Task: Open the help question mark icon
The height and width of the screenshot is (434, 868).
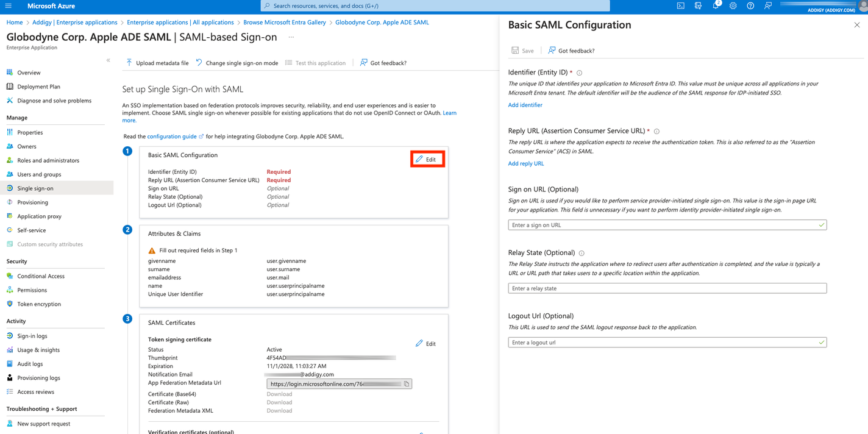Action: [x=750, y=6]
